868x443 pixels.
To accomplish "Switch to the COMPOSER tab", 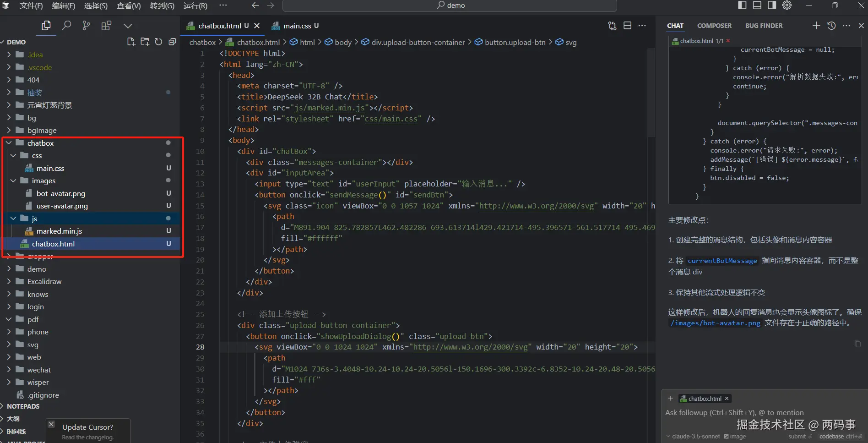I will click(714, 26).
